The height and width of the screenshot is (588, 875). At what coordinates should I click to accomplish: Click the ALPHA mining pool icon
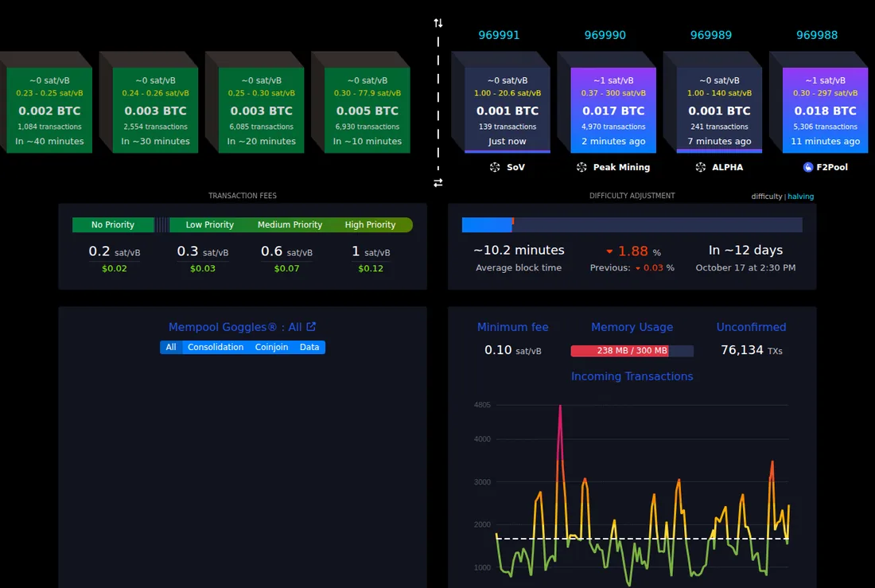click(x=700, y=167)
